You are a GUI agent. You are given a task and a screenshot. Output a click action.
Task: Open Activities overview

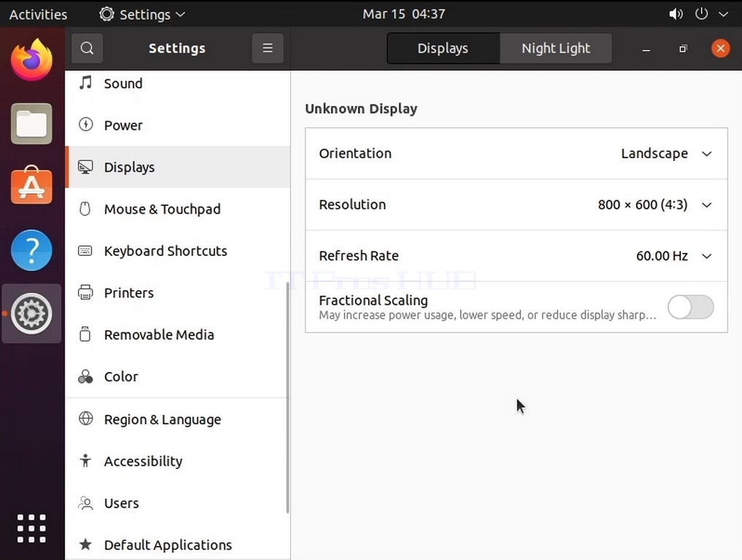point(38,14)
